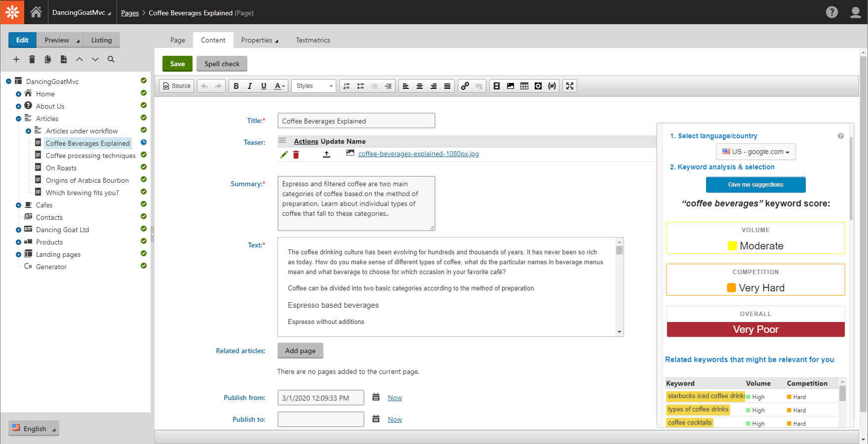Image resolution: width=868 pixels, height=444 pixels.
Task: Justify the text
Action: point(447,86)
